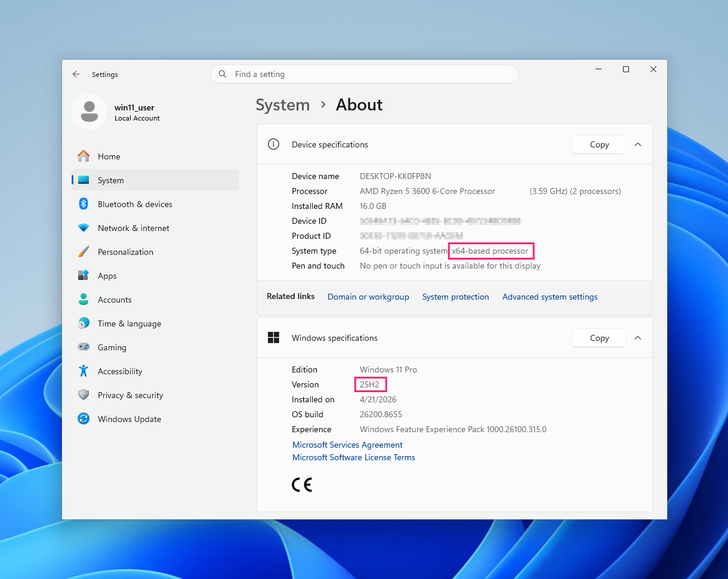Click the Network wifi icon
This screenshot has height=579, width=728.
(84, 228)
